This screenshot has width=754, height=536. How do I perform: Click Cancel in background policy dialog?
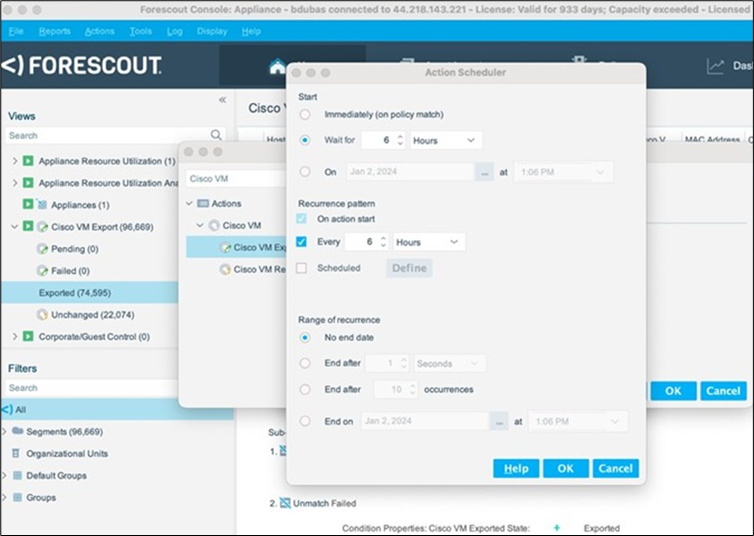723,391
